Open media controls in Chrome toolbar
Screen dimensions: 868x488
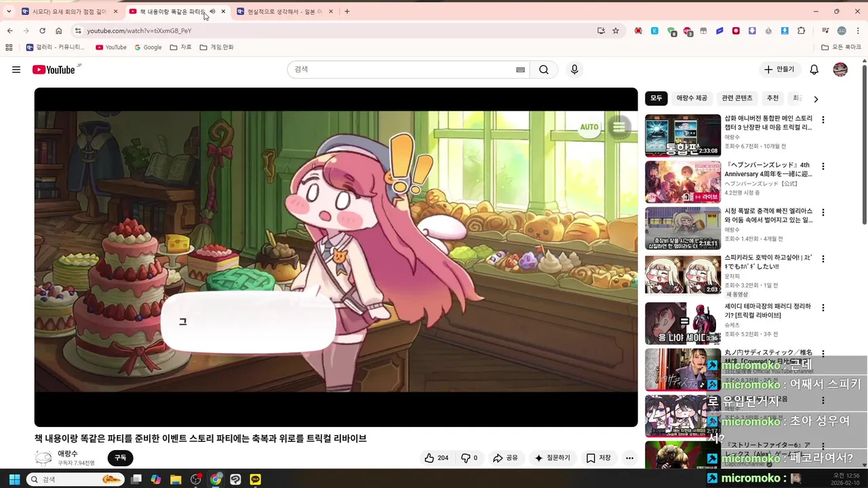[825, 30]
